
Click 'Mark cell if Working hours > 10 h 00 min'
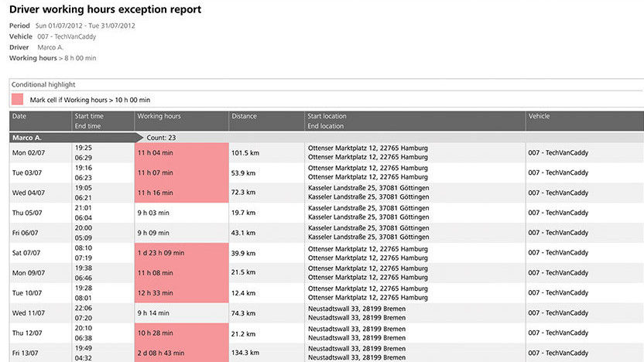(x=90, y=100)
